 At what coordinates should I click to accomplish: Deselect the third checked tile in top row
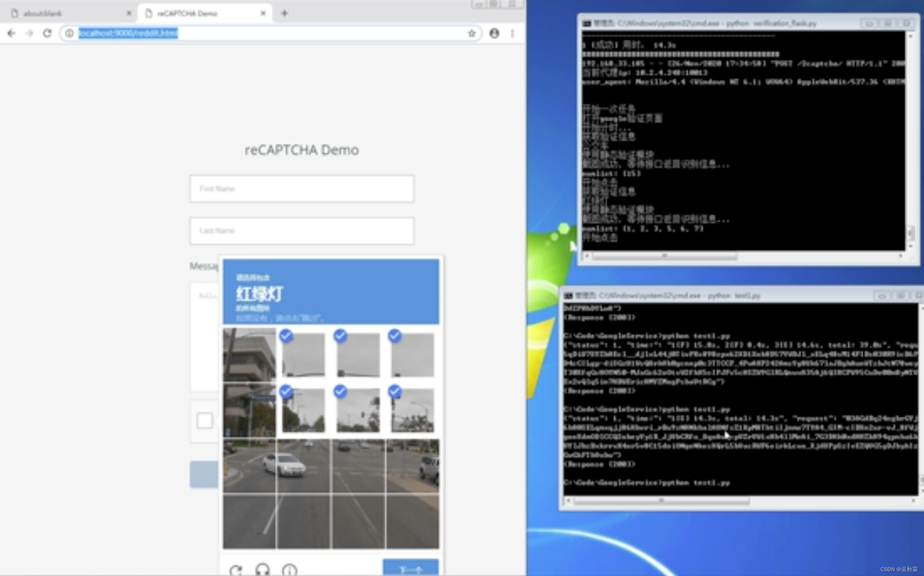click(x=412, y=355)
